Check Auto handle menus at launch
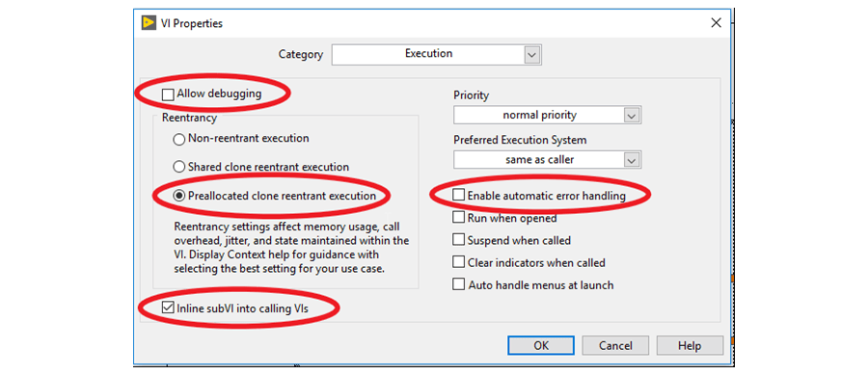 click(x=458, y=284)
